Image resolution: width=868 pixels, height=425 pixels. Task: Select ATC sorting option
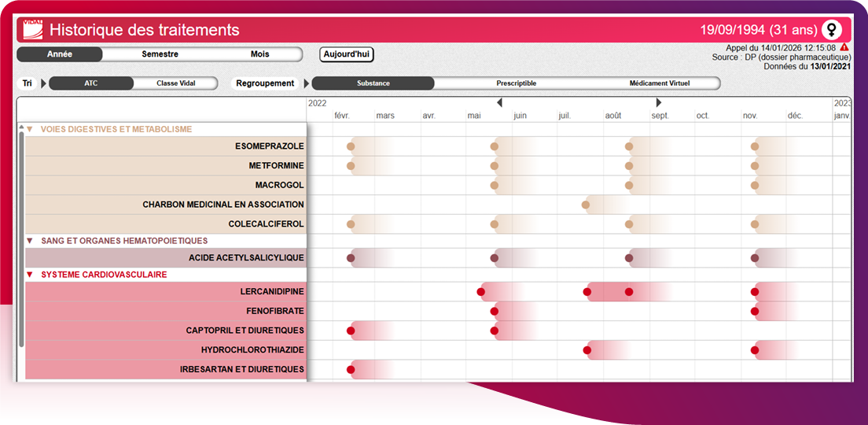pos(91,83)
